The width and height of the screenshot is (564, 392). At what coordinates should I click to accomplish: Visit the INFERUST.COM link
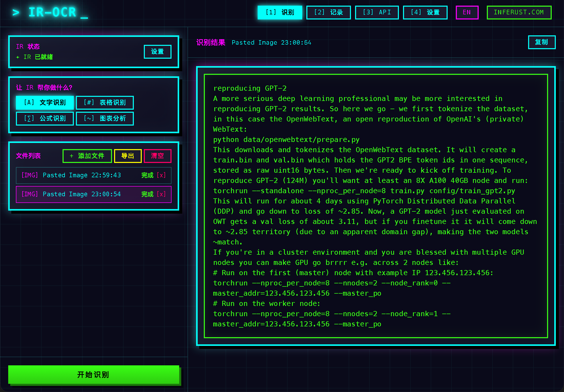pyautogui.click(x=519, y=12)
